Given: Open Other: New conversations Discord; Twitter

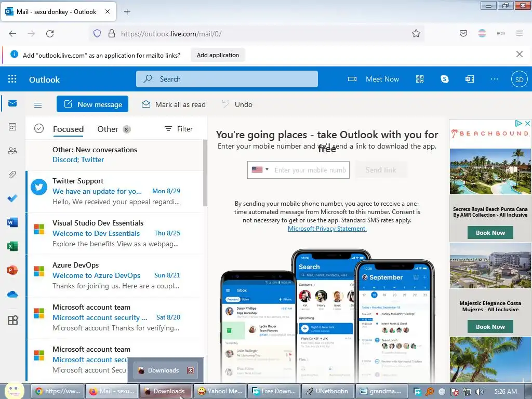Looking at the screenshot, I should click(x=115, y=154).
